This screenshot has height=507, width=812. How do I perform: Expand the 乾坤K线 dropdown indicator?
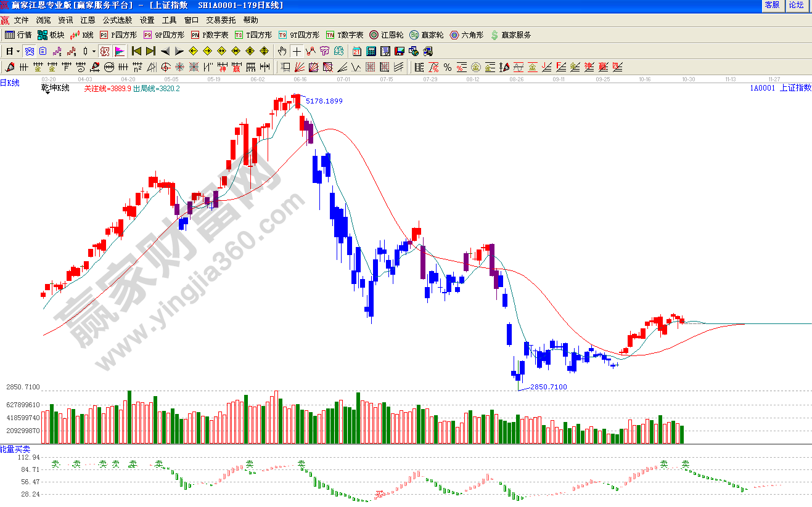(47, 94)
